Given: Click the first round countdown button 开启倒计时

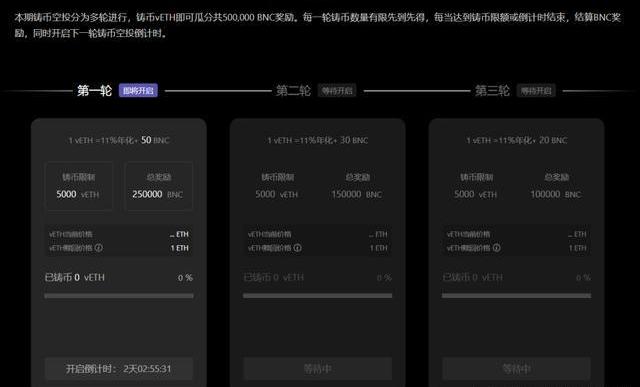Looking at the screenshot, I should 118,369.
